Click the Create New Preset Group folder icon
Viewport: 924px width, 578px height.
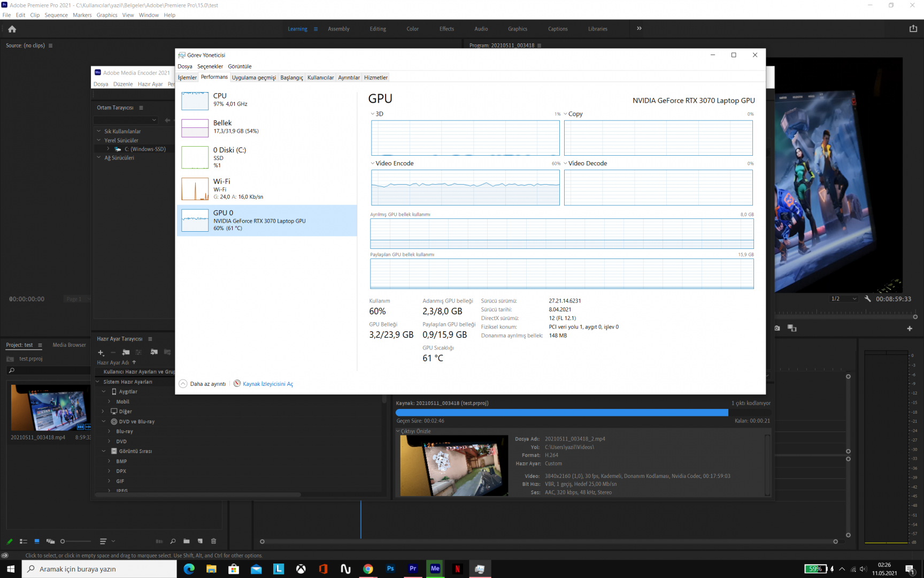126,352
